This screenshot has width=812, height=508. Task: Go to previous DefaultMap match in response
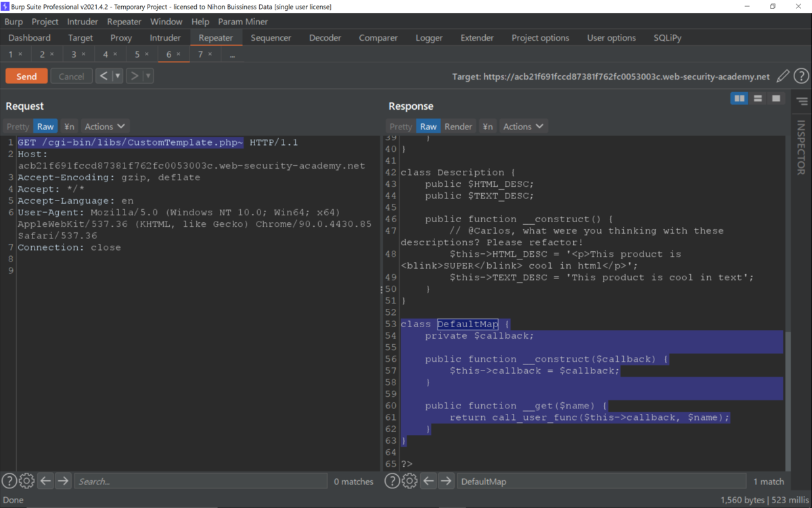[428, 481]
